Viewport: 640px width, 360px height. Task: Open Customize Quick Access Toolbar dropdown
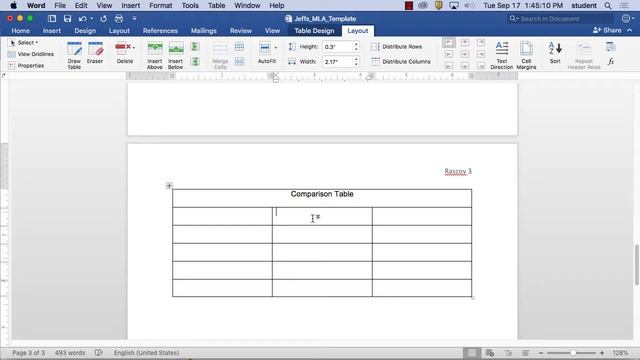pyautogui.click(x=134, y=18)
